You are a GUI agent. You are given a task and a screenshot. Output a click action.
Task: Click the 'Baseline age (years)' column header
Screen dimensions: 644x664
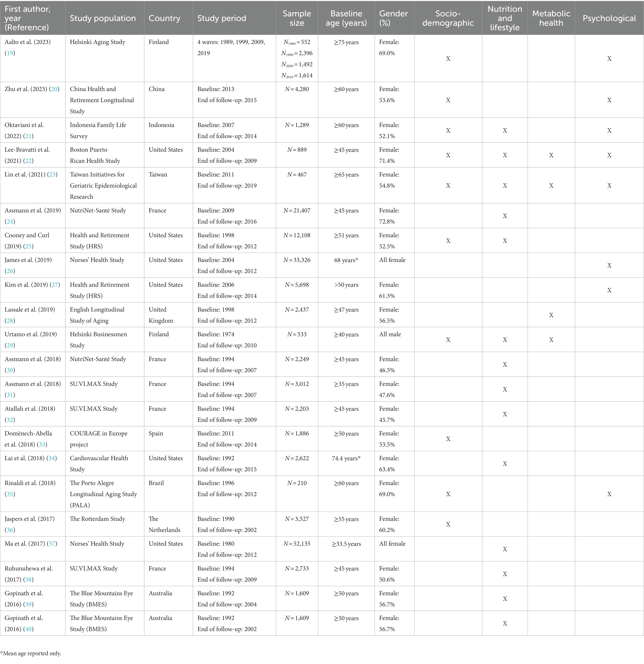(x=346, y=18)
